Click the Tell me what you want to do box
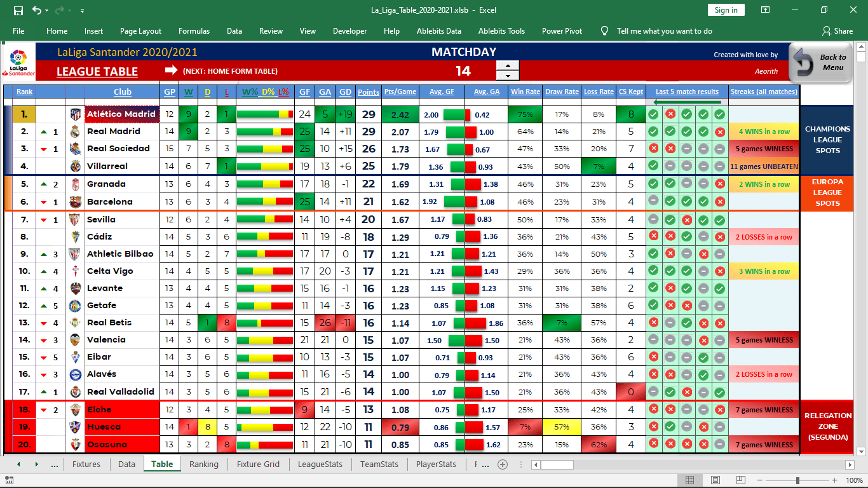 (x=661, y=30)
